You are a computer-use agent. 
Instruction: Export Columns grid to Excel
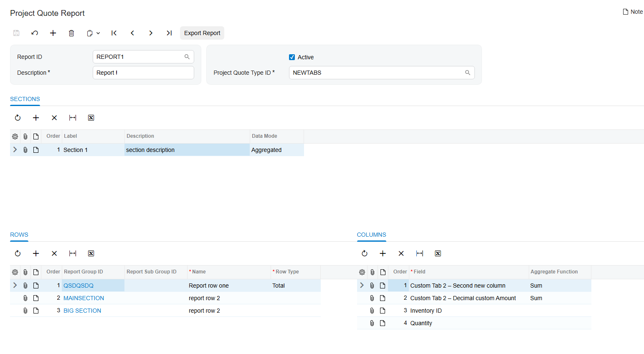pos(438,253)
